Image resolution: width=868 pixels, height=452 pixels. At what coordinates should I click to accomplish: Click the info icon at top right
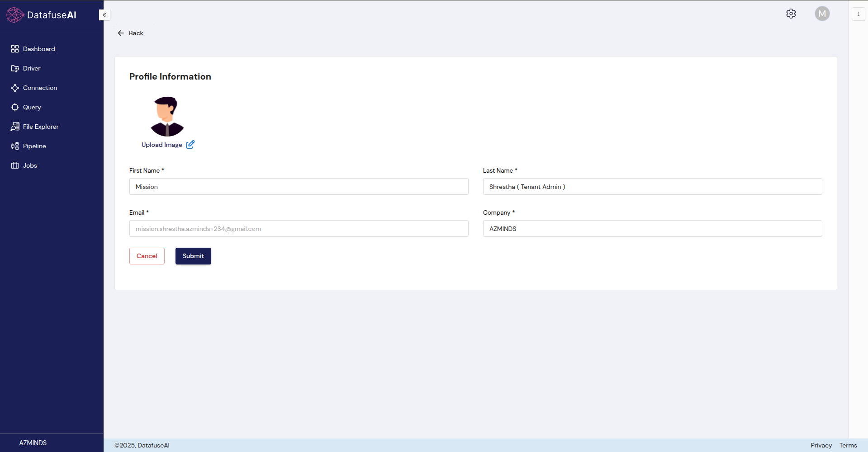pyautogui.click(x=858, y=14)
